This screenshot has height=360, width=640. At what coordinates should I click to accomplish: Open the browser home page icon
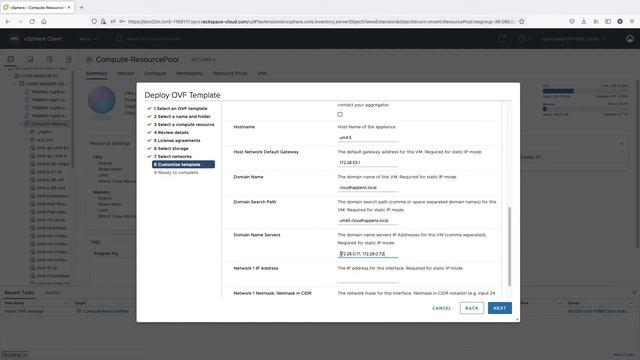(x=44, y=21)
